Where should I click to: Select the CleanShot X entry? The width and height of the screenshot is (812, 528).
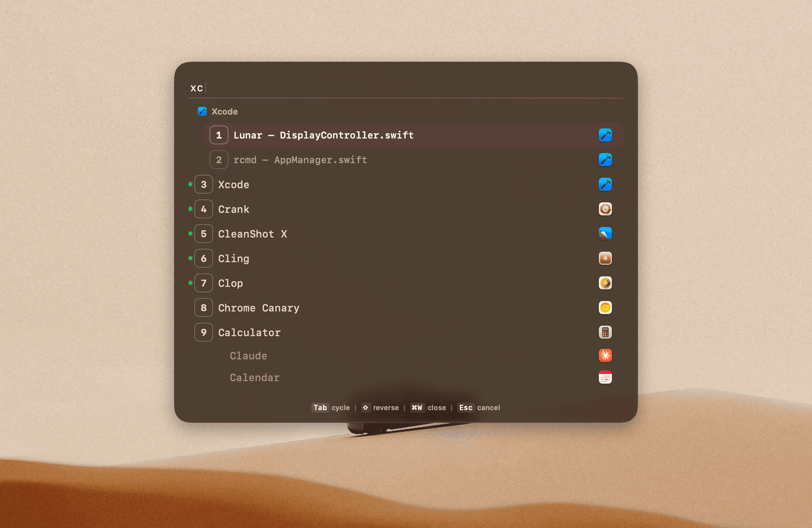coord(406,234)
